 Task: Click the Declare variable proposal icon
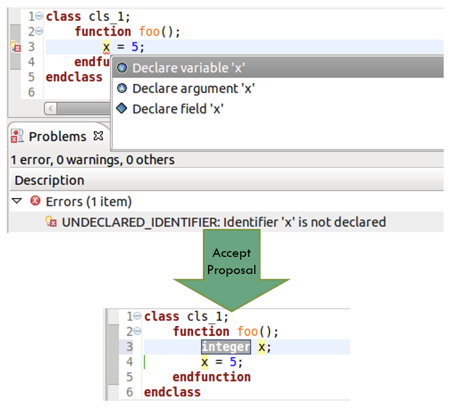[122, 68]
